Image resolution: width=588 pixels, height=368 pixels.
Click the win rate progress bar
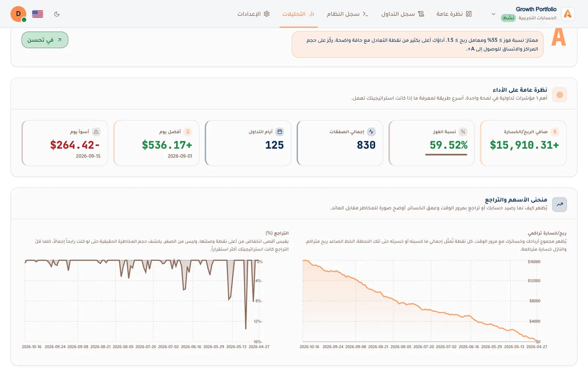(x=446, y=155)
